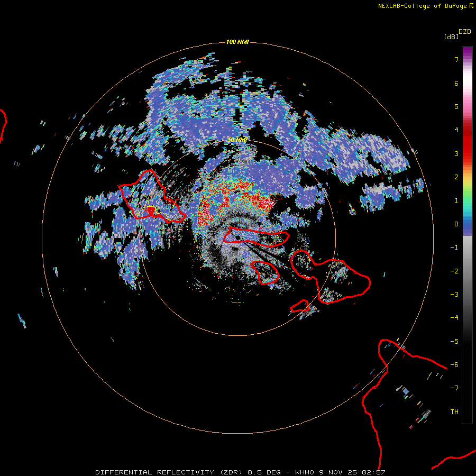Click the TH threshold label on the scale
Viewport: 476px width, 476px height.
point(454,412)
